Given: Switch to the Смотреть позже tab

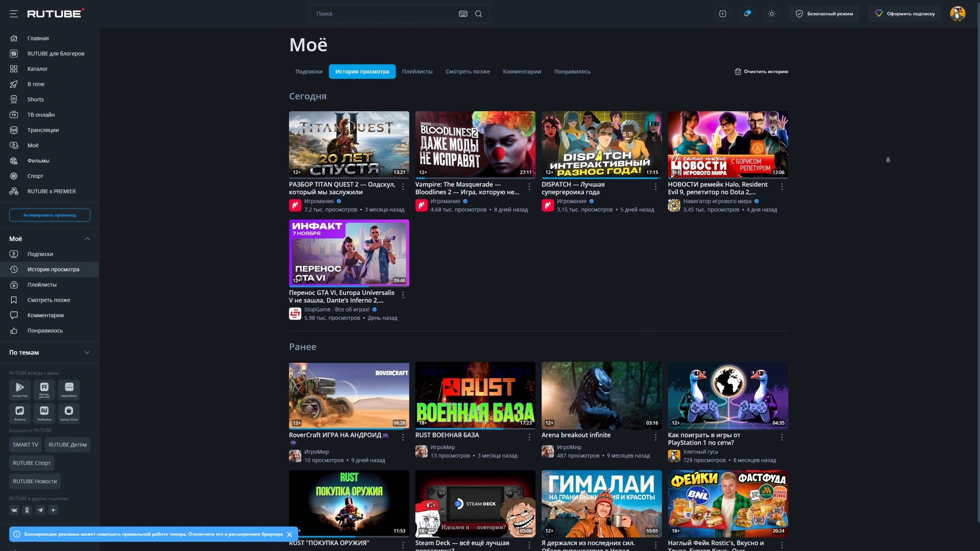Looking at the screenshot, I should click(x=468, y=71).
